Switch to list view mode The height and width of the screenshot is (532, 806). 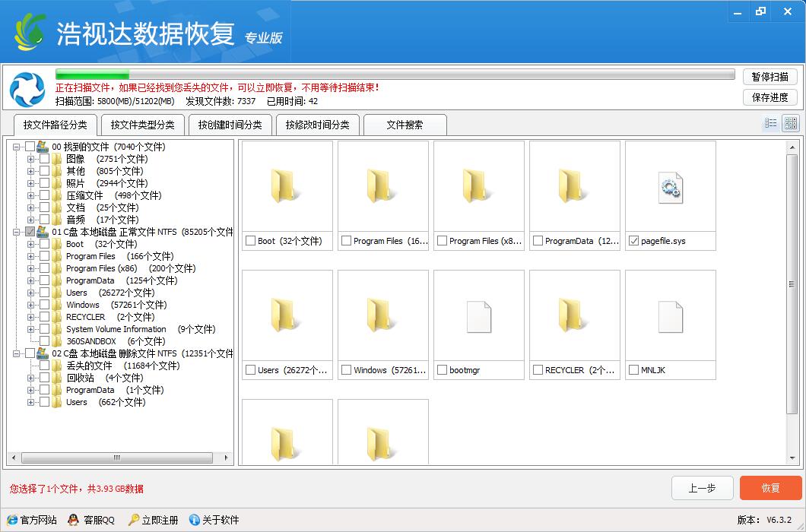(772, 122)
